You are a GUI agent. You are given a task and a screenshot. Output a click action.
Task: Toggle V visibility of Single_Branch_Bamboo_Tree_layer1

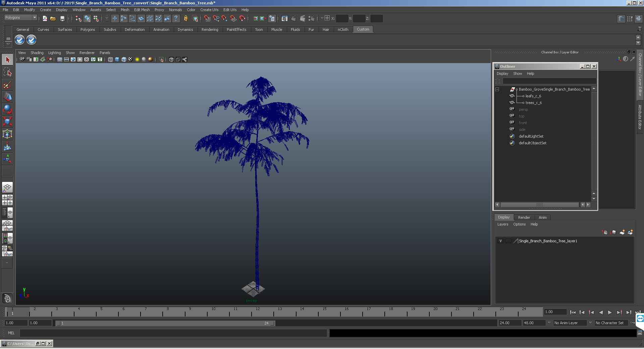pos(500,241)
